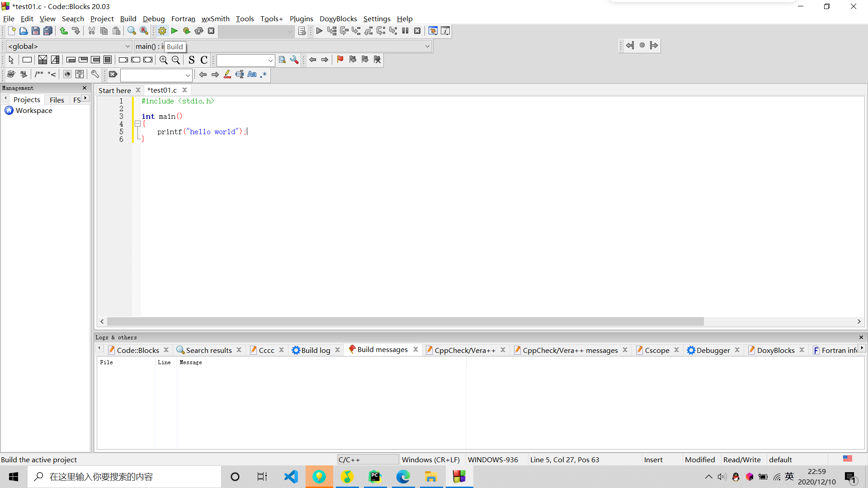This screenshot has height=488, width=868.
Task: Select the Projects management tab
Action: pyautogui.click(x=27, y=99)
